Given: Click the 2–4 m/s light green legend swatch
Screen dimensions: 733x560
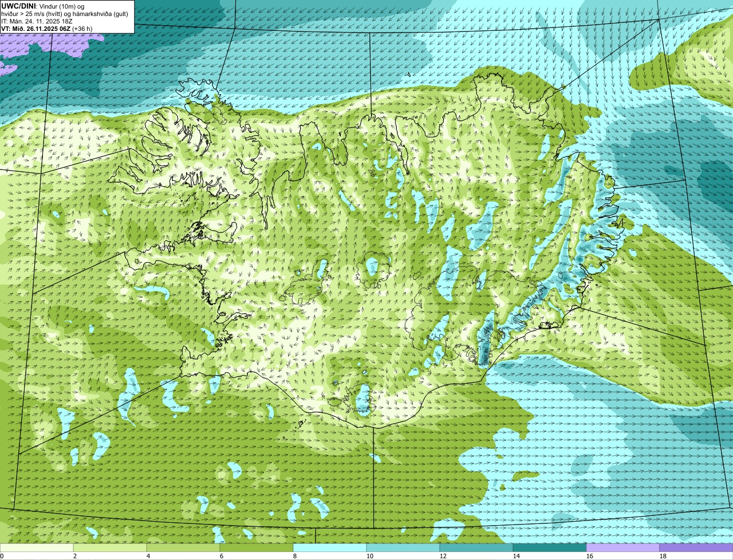Looking at the screenshot, I should pyautogui.click(x=110, y=548).
